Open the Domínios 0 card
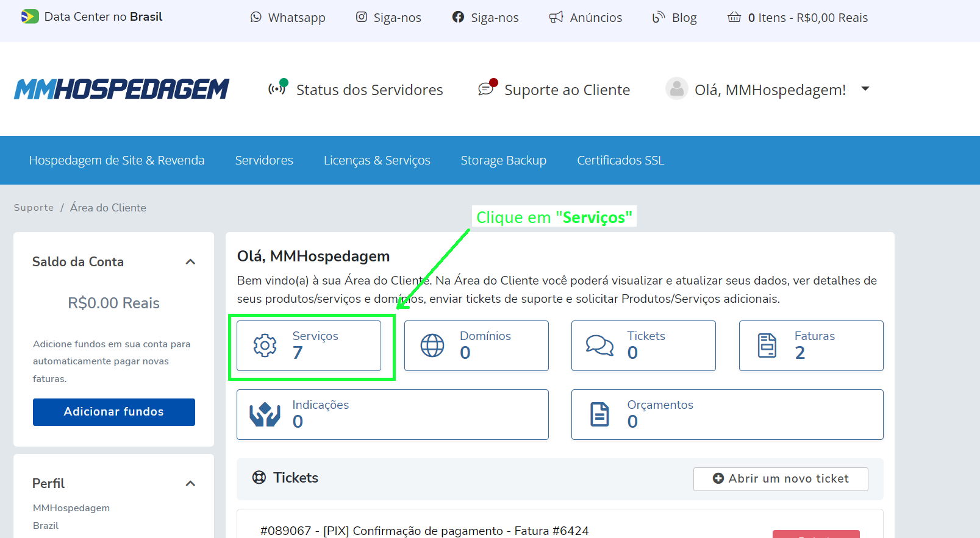This screenshot has width=980, height=538. tap(476, 345)
